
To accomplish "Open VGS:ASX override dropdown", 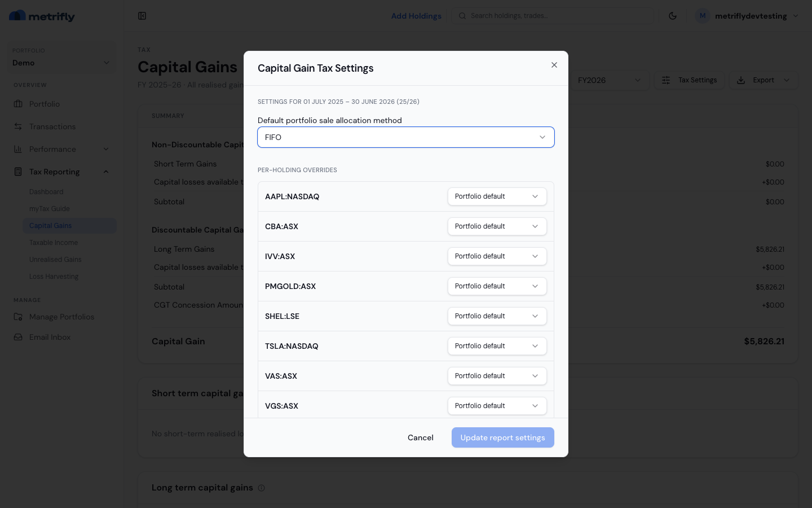I will [x=497, y=406].
